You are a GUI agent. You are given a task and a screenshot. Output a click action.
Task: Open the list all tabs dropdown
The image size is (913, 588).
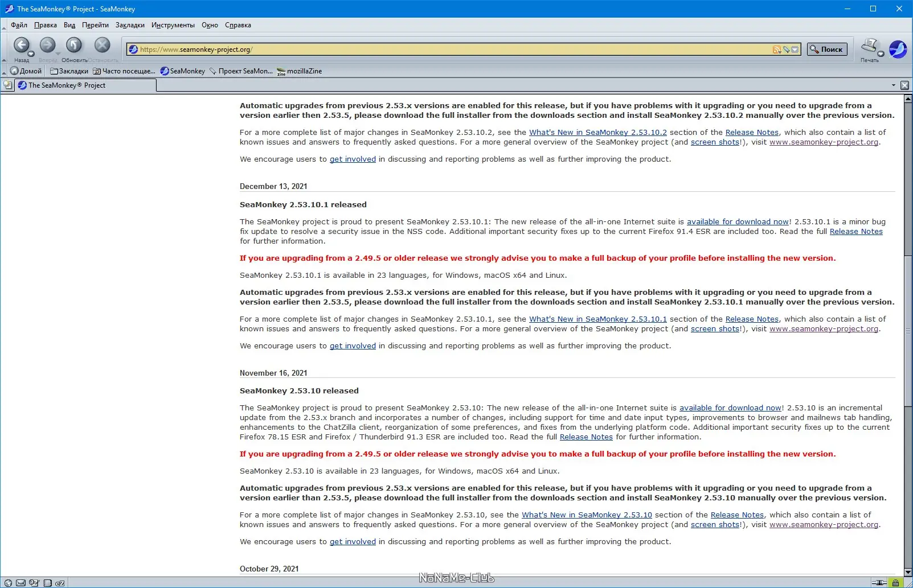click(x=893, y=85)
